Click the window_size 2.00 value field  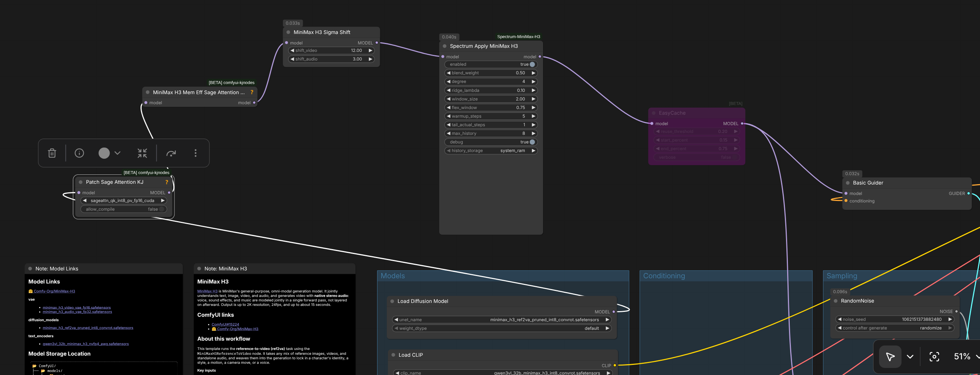pos(491,99)
